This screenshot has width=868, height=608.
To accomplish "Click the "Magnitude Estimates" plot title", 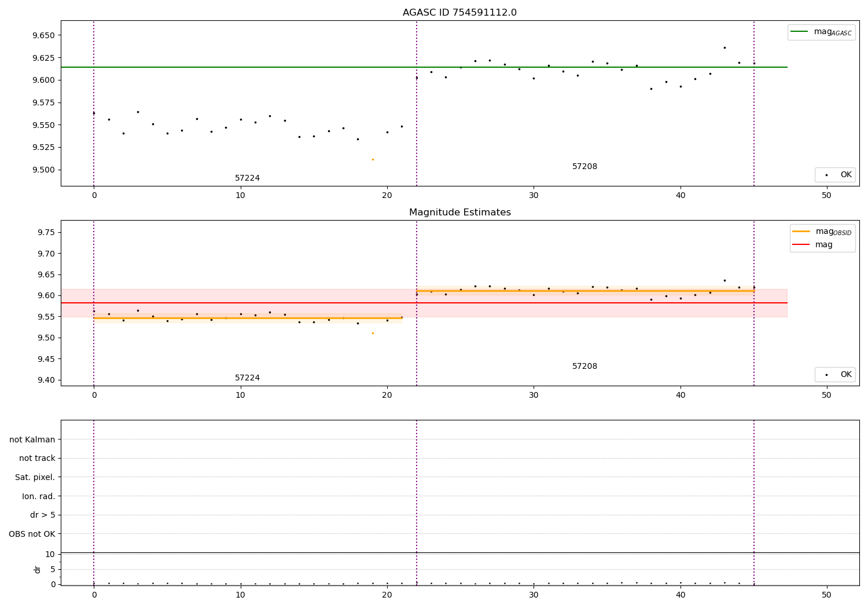I will click(460, 213).
